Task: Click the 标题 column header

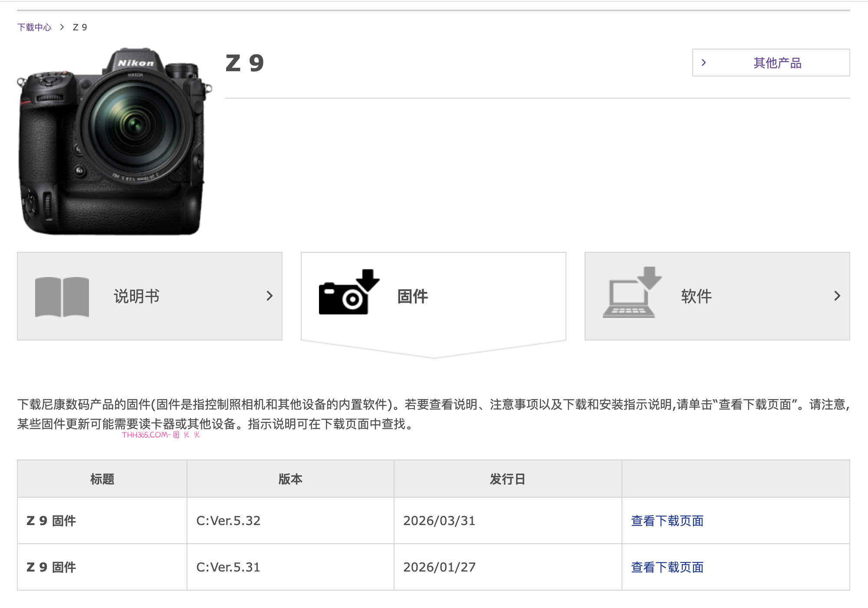Action: (102, 479)
